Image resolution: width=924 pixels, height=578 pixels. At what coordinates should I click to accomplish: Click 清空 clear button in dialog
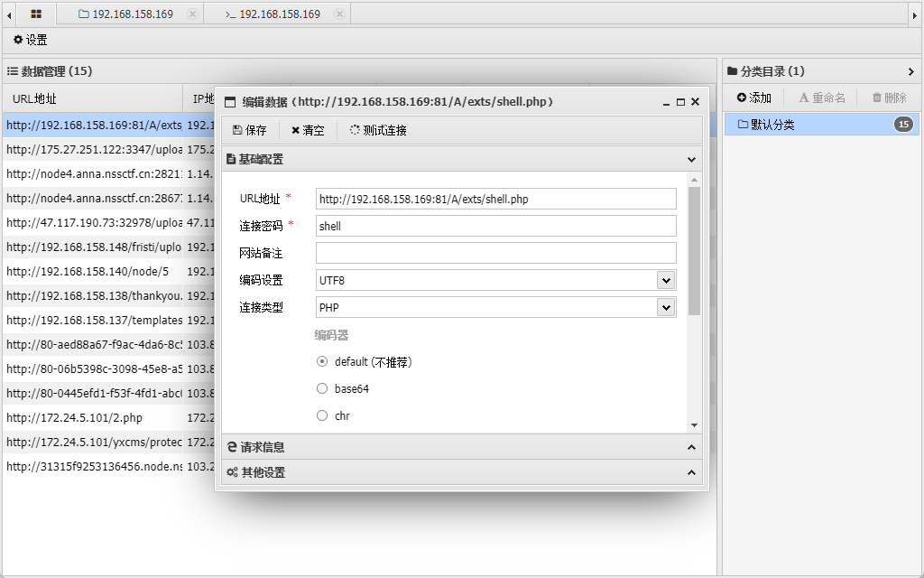(x=308, y=130)
